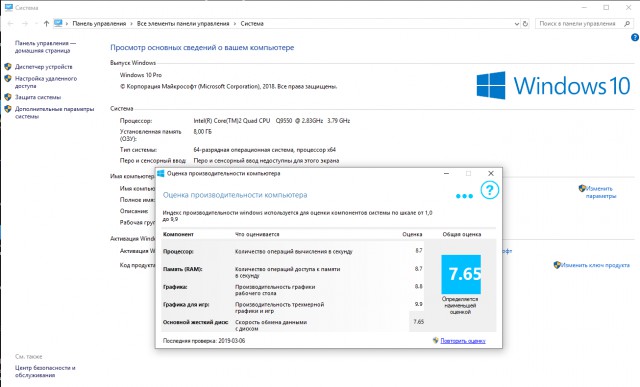Open help via blue question mark icon
Viewport: 640px width, 387px height.
tap(635, 38)
